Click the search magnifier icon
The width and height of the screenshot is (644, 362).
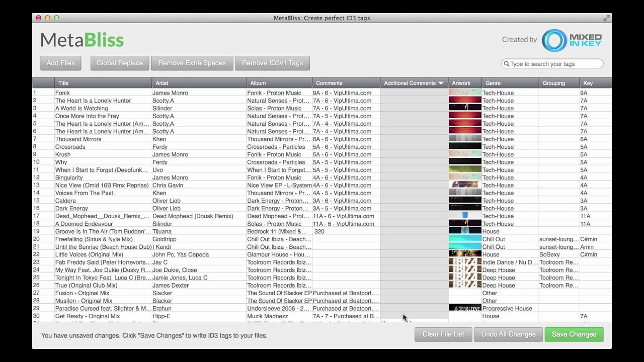click(x=506, y=64)
